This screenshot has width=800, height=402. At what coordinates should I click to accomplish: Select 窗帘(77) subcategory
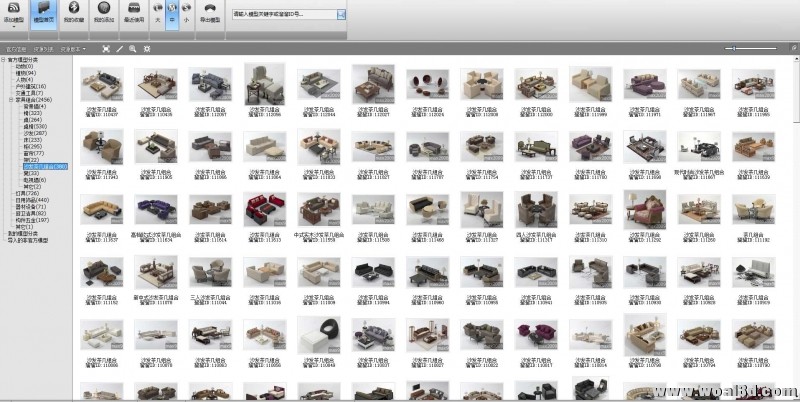click(34, 153)
